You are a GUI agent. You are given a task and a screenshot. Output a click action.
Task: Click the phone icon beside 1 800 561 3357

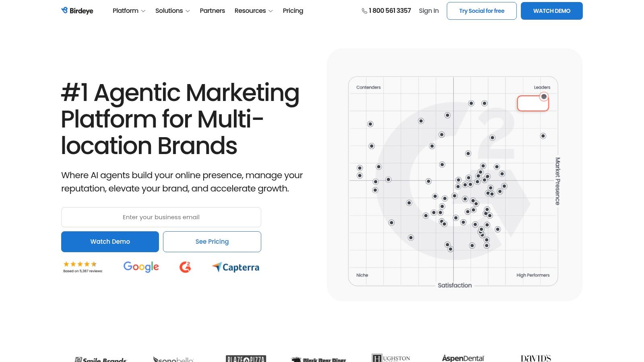364,11
